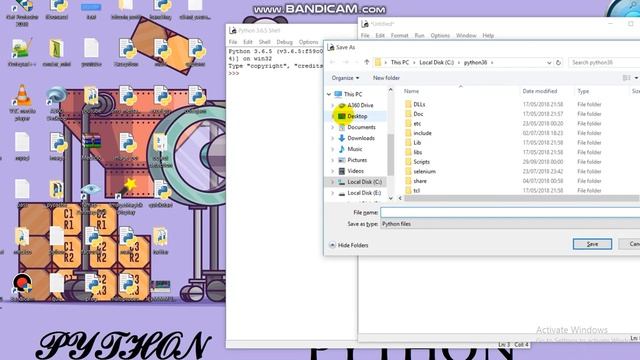Select Downloads in the navigation pane
This screenshot has height=360, width=640.
(x=361, y=138)
